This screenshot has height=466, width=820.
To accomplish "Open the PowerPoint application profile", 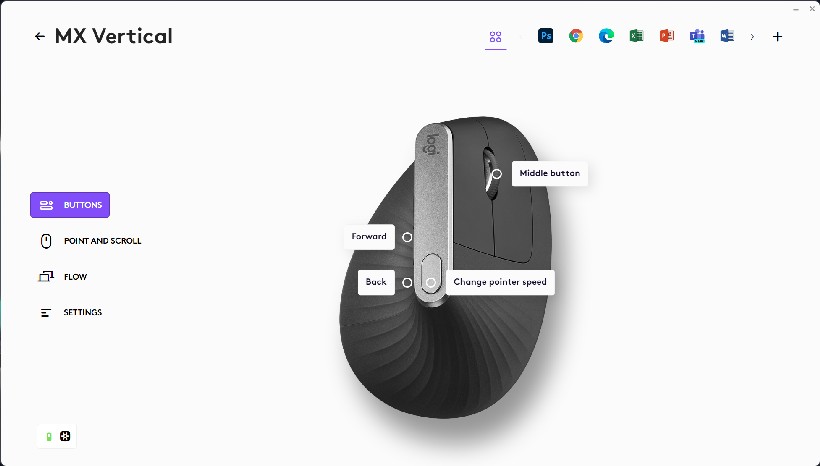I will coord(666,36).
